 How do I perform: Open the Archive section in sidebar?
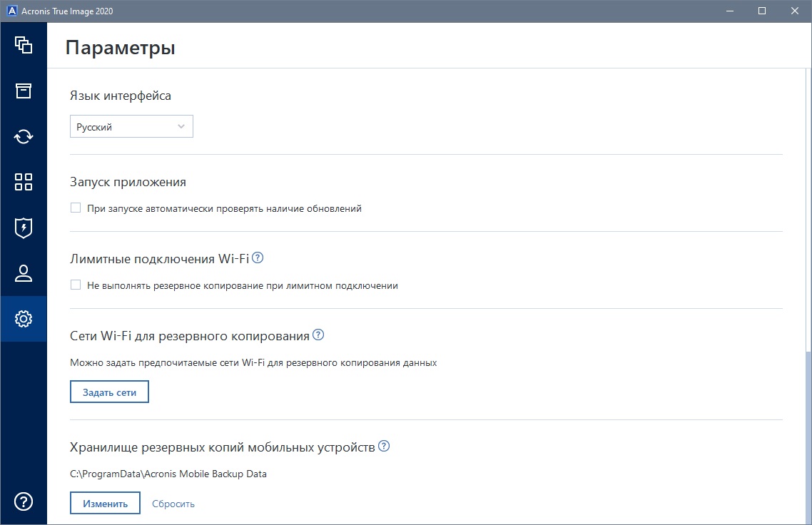[x=24, y=91]
